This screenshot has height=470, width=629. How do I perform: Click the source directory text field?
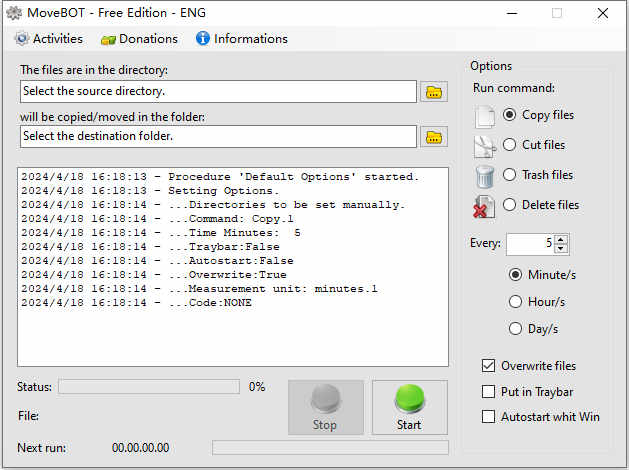click(218, 91)
